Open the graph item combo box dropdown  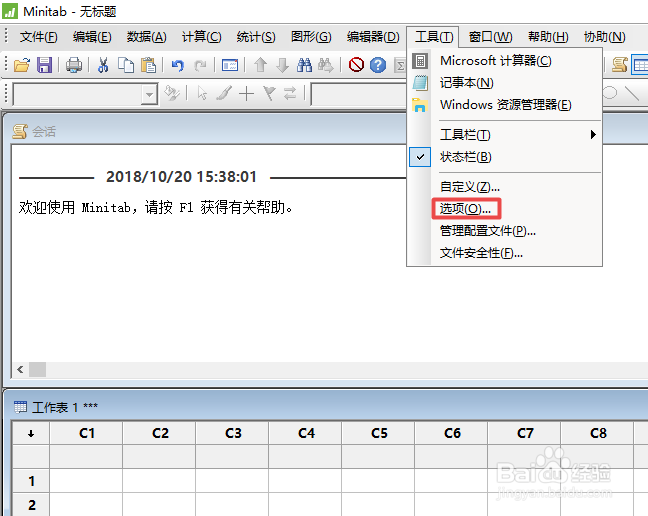pos(149,95)
